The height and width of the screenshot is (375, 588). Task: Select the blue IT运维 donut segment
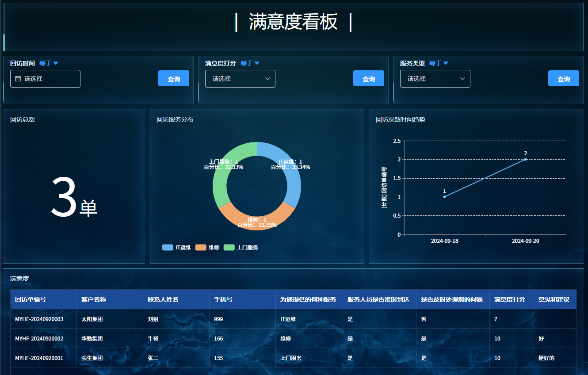click(x=292, y=177)
